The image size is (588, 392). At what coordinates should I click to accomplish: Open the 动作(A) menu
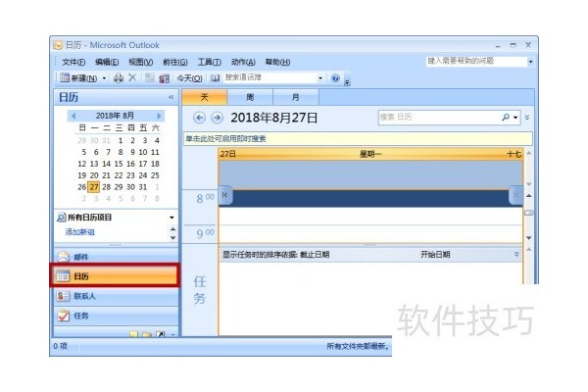(x=243, y=63)
